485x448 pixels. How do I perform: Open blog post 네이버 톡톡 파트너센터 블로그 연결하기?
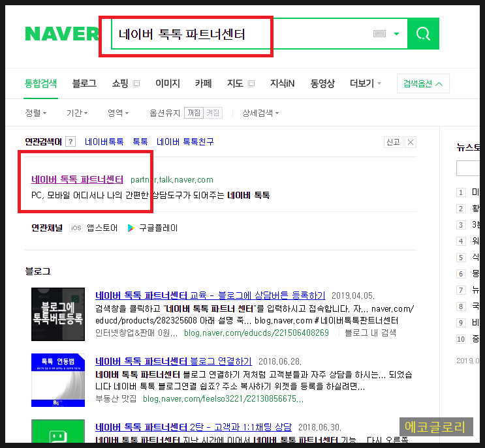point(174,361)
